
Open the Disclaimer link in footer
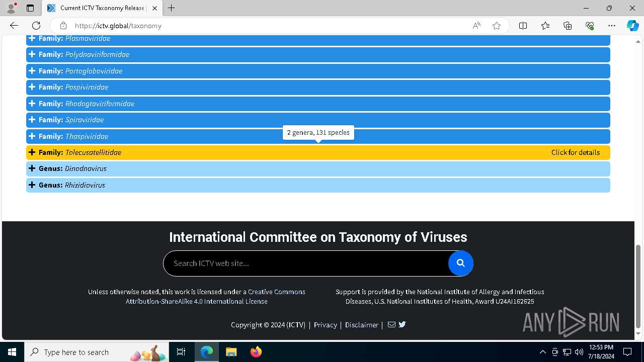point(362,325)
